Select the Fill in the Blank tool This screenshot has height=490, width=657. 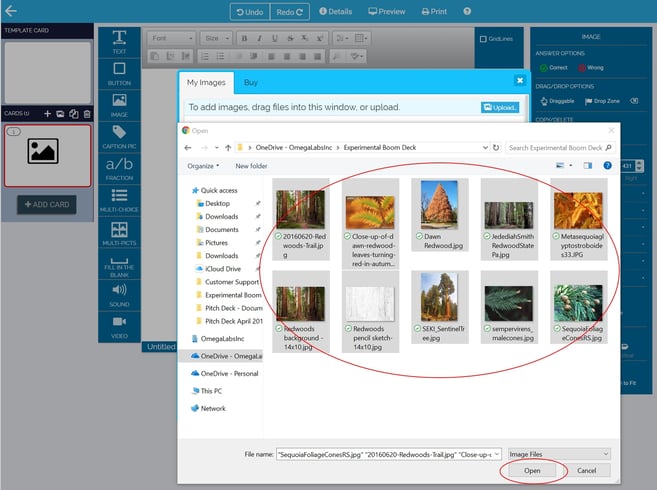119,266
